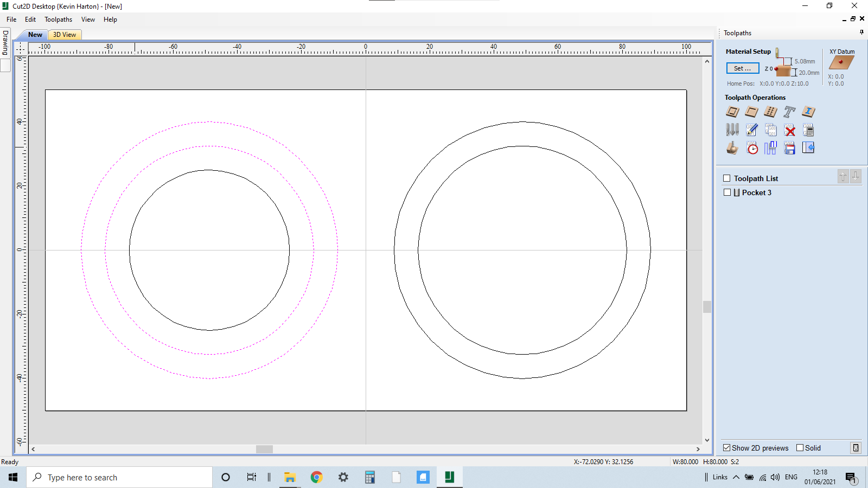Open the Drilling Toolpath operation
The height and width of the screenshot is (488, 868).
point(770,112)
